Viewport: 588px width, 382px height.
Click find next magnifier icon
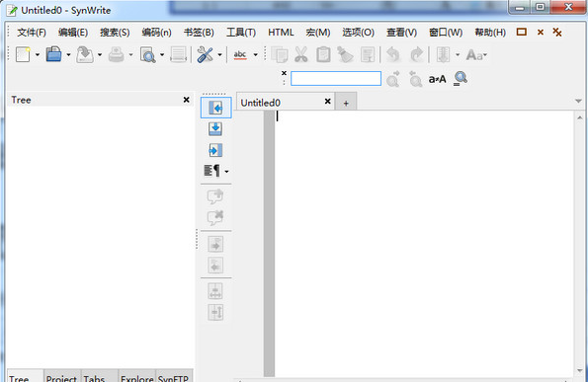click(x=393, y=79)
